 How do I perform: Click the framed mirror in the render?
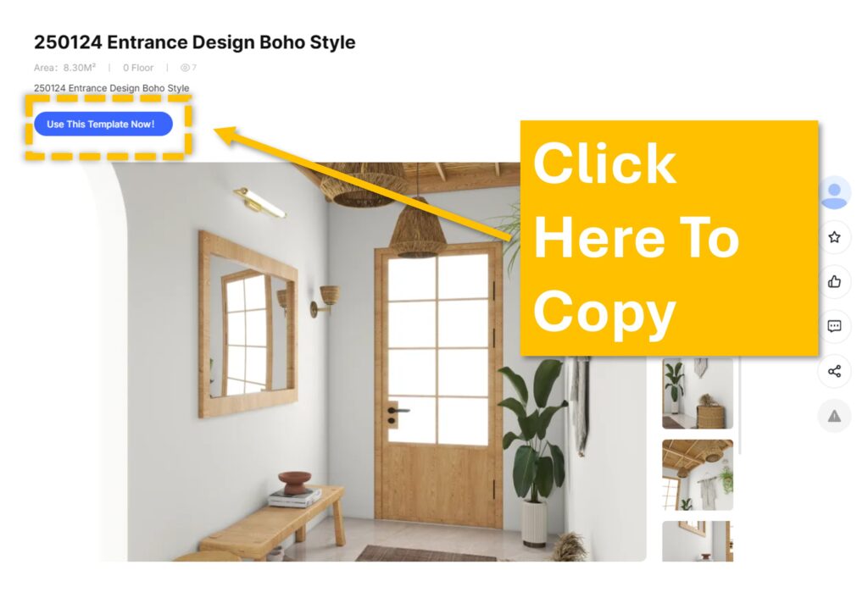tap(248, 324)
